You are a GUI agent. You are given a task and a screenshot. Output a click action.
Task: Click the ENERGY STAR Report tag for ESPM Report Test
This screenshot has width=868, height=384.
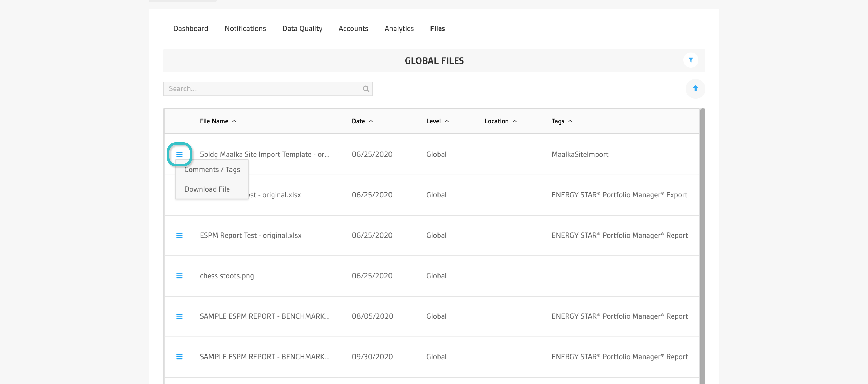pyautogui.click(x=620, y=235)
